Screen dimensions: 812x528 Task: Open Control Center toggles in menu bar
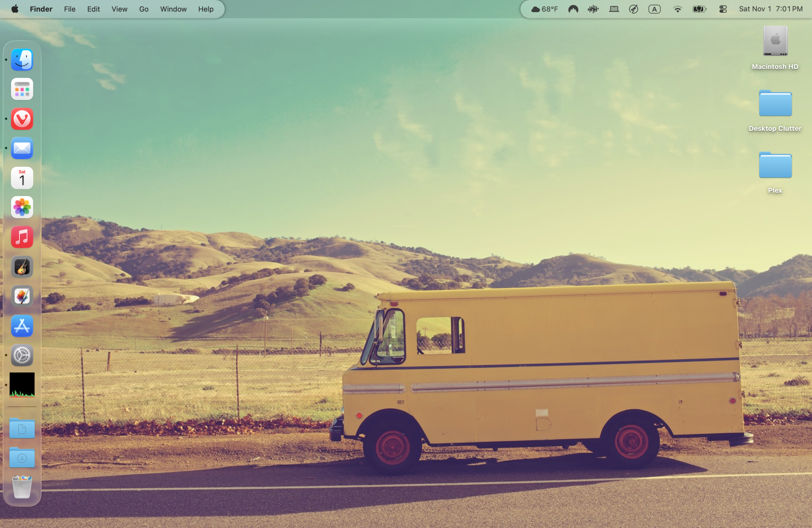click(x=723, y=9)
